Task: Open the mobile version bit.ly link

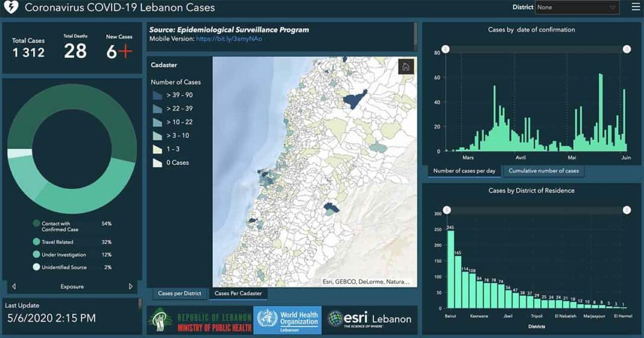Action: tap(229, 39)
